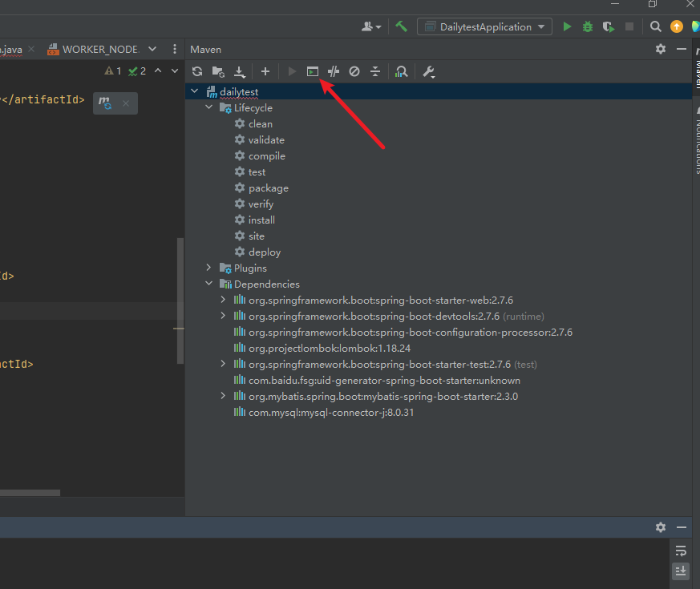Run DailytestApplication with green play icon
700x589 pixels.
click(x=567, y=26)
